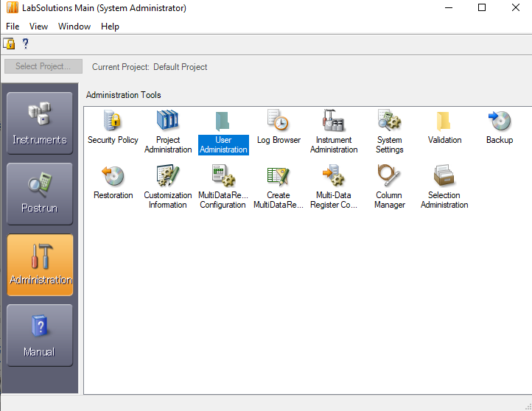Image resolution: width=532 pixels, height=411 pixels.
Task: Switch to the Postrun panel
Action: (40, 194)
